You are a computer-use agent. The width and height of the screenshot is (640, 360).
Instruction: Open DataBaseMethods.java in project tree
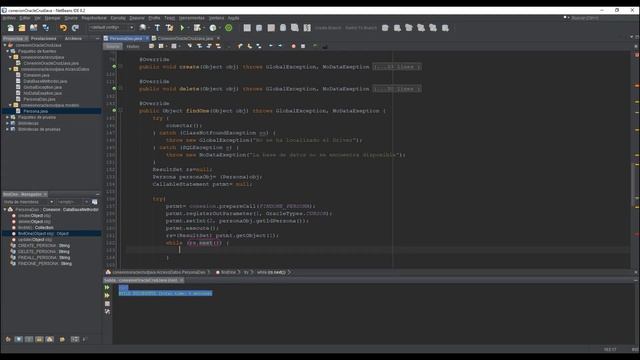(x=45, y=81)
